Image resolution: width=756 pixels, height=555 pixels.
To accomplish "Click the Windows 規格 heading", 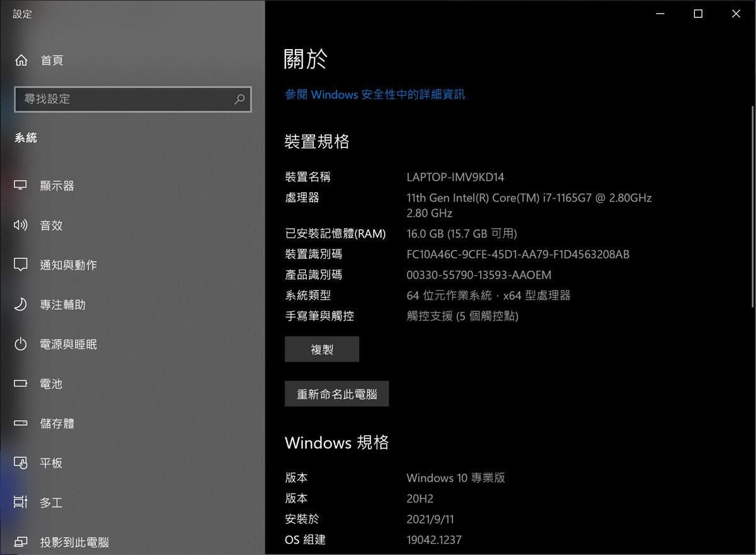I will (x=337, y=442).
